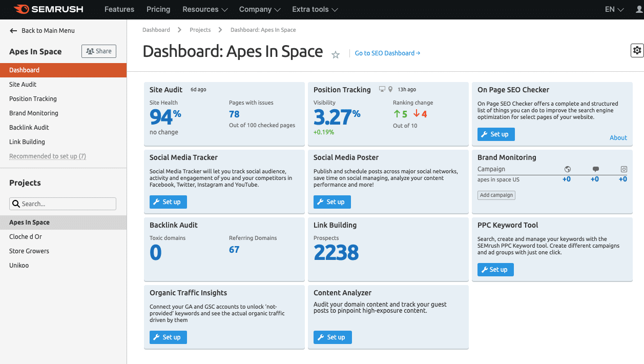Set up Social Media Tracker
644x364 pixels.
pos(168,202)
